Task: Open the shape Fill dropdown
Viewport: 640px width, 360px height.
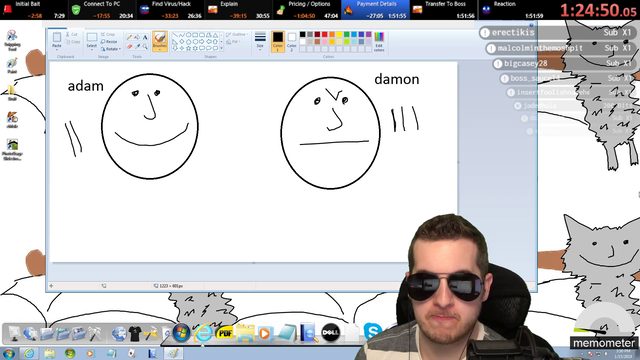Action: pyautogui.click(x=232, y=42)
